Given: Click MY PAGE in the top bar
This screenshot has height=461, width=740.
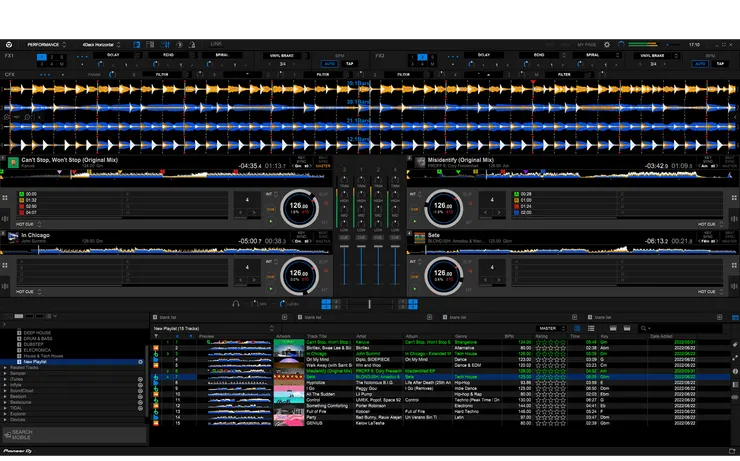Looking at the screenshot, I should click(x=589, y=44).
